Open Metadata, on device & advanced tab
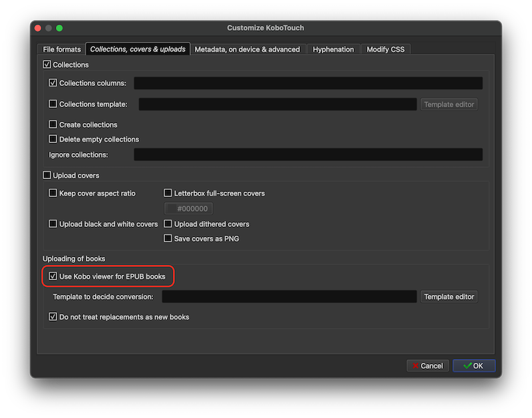 [x=247, y=49]
